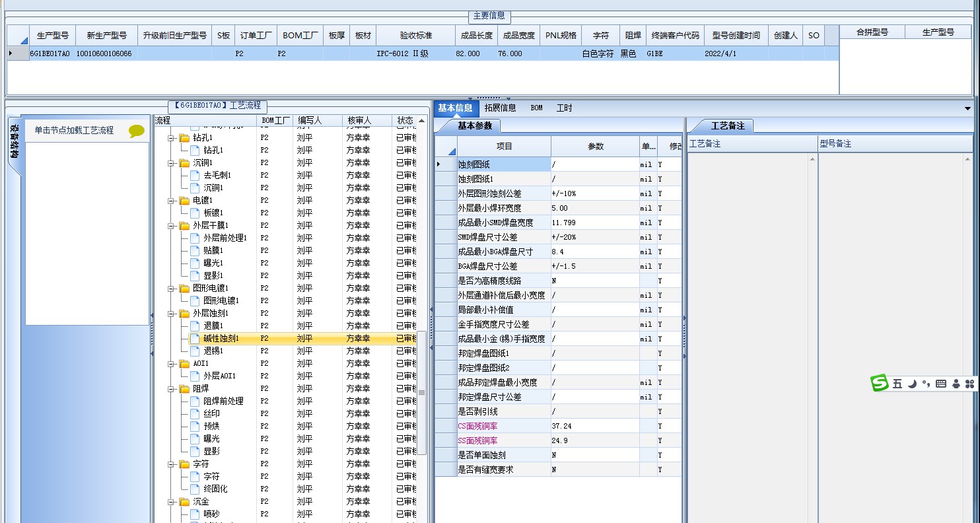Select the 基本参数 sub-tab
The width and height of the screenshot is (980, 523).
pos(475,125)
